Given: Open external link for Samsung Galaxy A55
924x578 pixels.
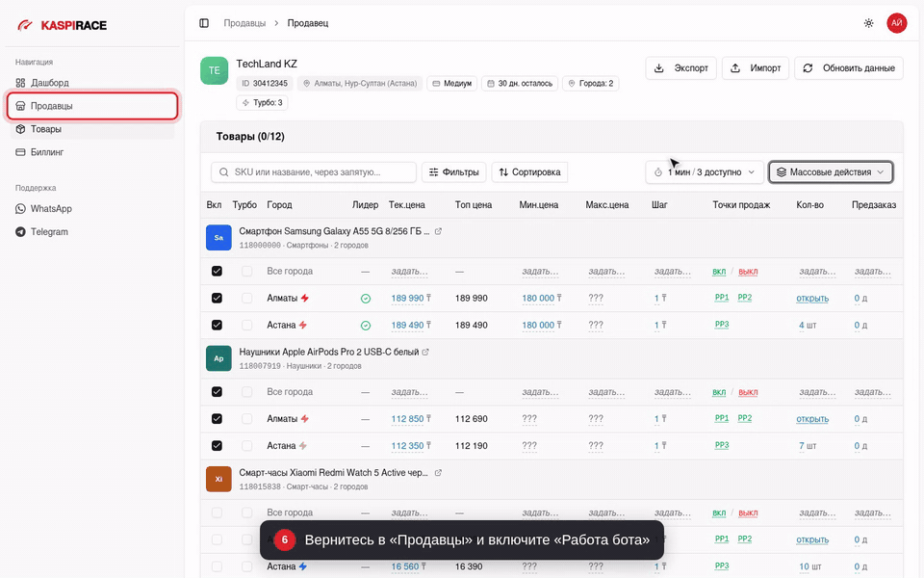Looking at the screenshot, I should [438, 231].
